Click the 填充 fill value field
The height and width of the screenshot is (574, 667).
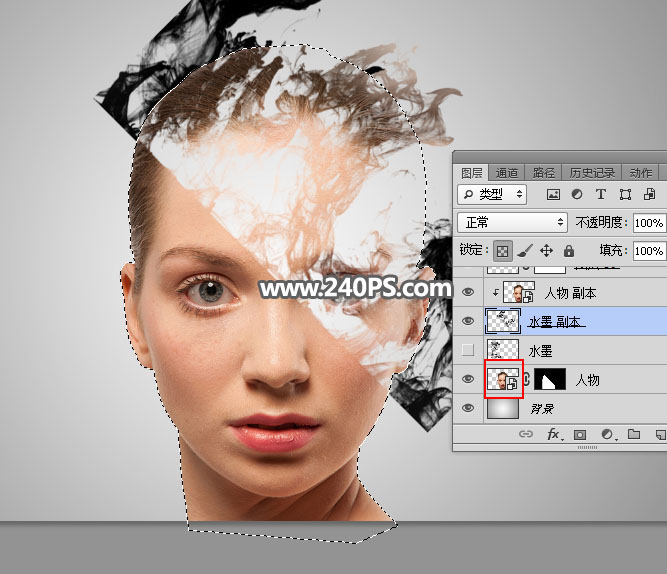tap(649, 251)
